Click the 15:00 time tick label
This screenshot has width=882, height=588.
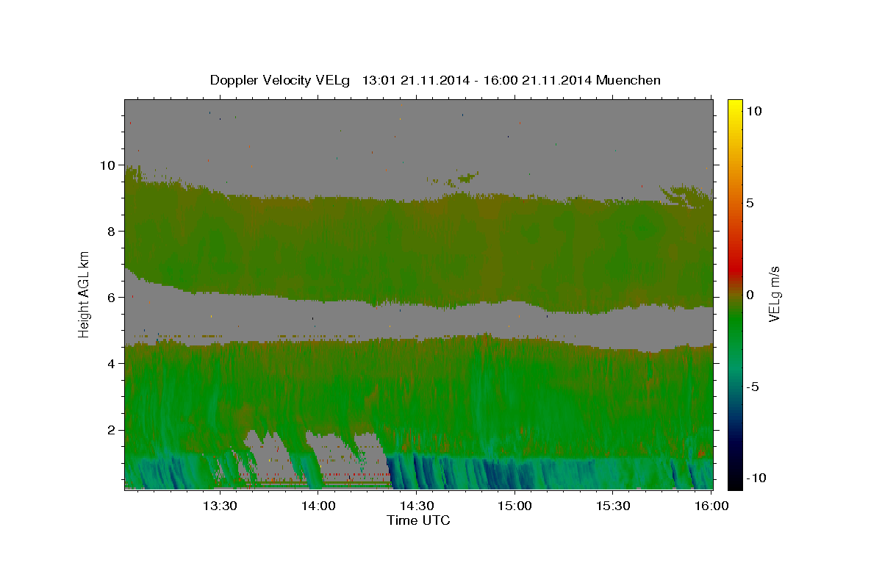515,506
